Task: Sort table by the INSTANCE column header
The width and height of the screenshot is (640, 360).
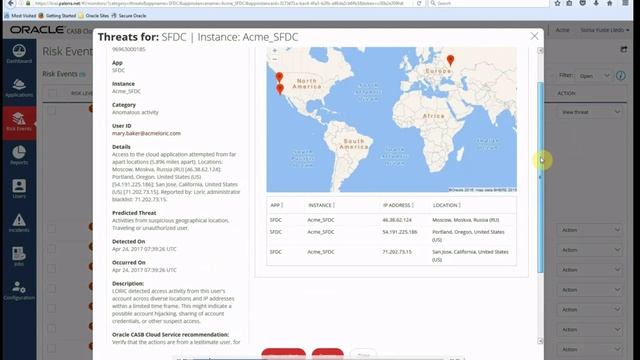Action: [x=321, y=205]
